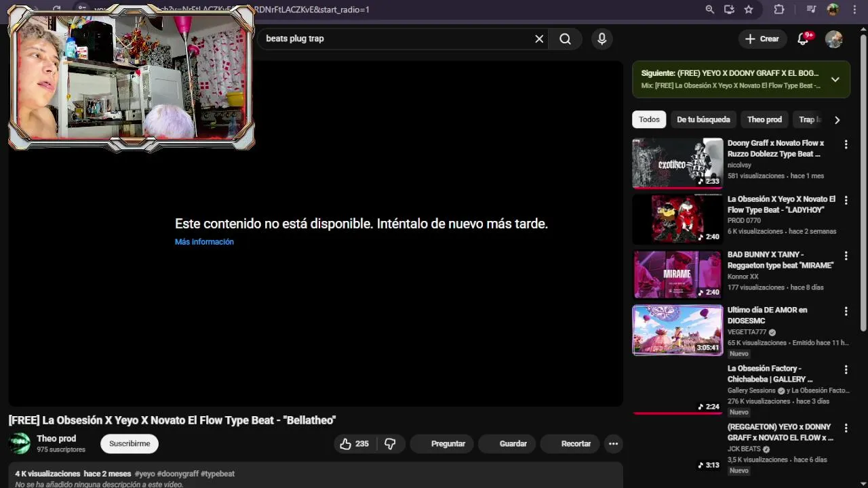Dislike the video with thumbs down
Viewport: 868px width, 488px height.
click(390, 443)
